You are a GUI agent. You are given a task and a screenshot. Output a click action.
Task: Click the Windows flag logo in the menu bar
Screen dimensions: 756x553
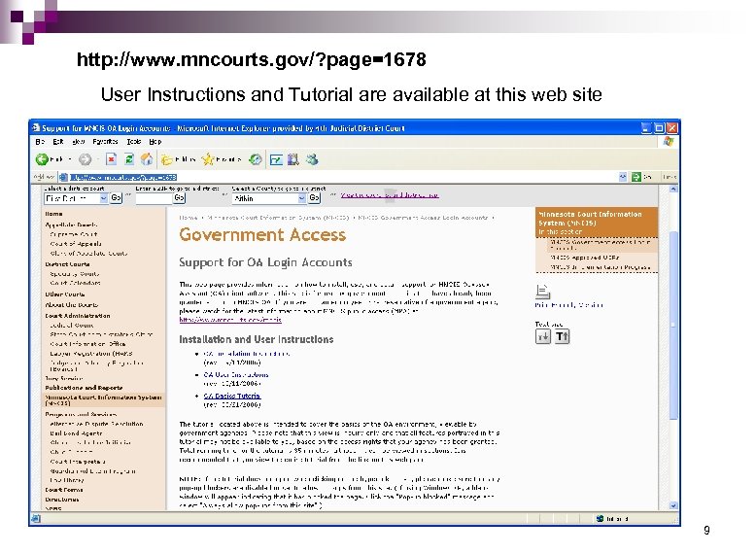[669, 141]
